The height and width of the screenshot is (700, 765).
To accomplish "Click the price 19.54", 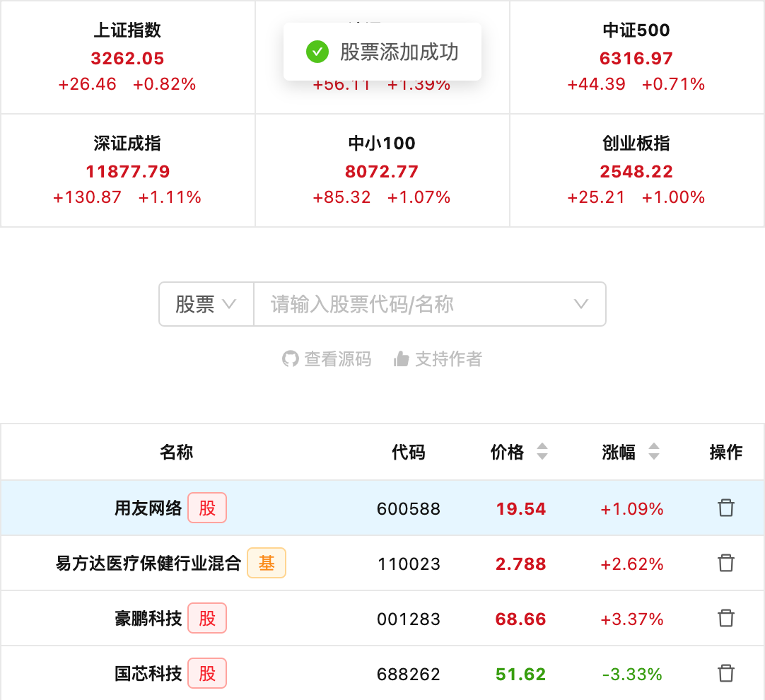I will (520, 509).
